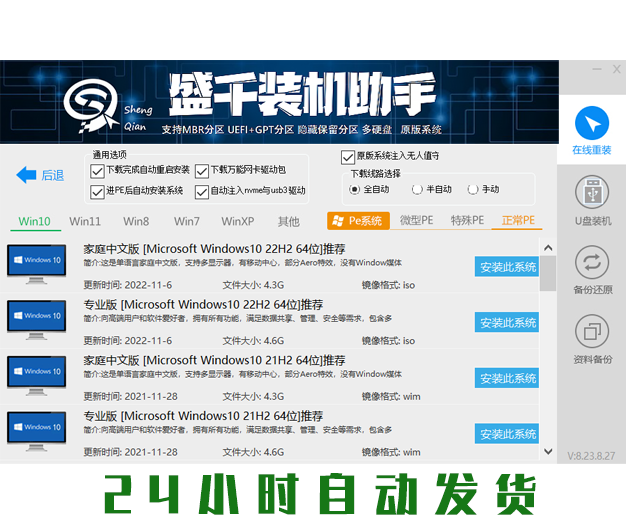The image size is (626, 523).
Task: Click 镜像格式: iso in 专业版 22H2 row
Action: click(x=388, y=341)
